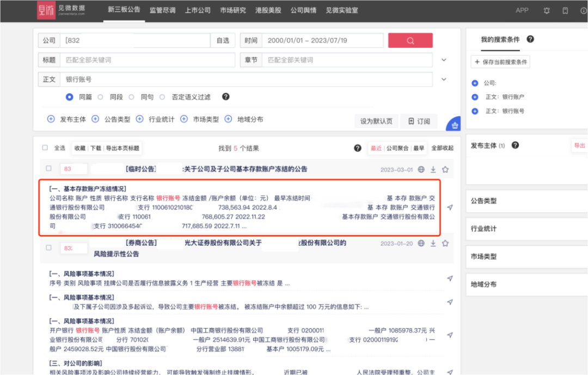This screenshot has height=375, width=588.
Task: Sort results by 最早
Action: [419, 148]
